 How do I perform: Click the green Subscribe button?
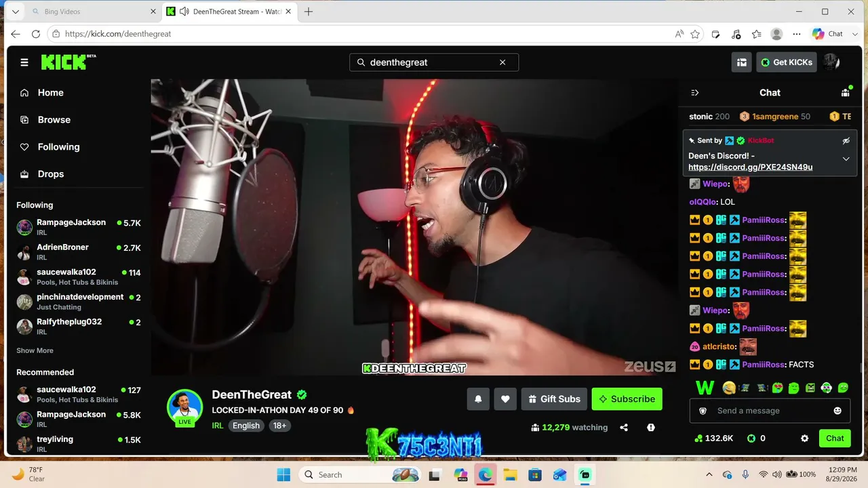tap(627, 399)
